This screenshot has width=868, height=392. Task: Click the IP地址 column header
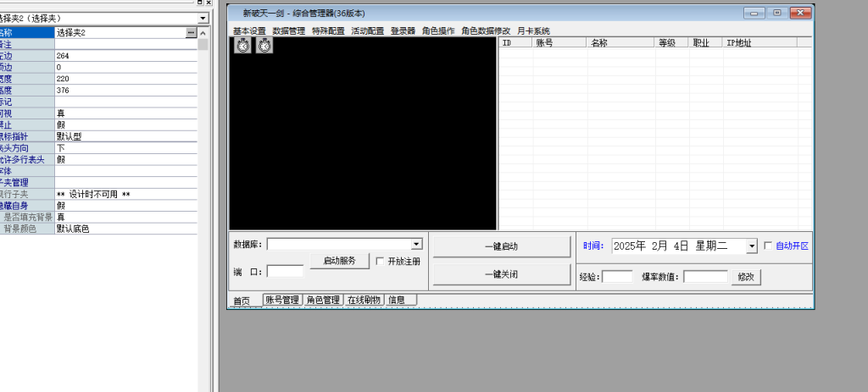tap(760, 42)
